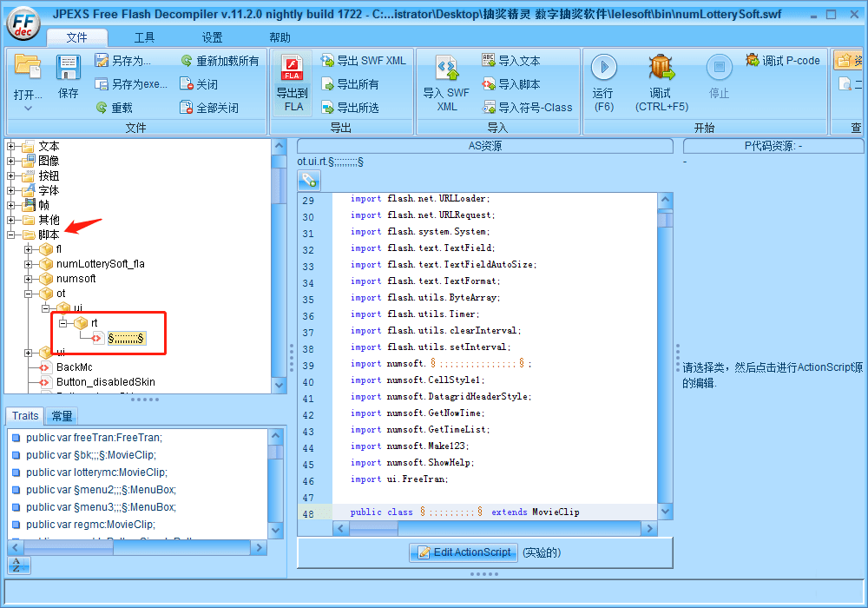The image size is (868, 608).
Task: Select trait public var regmc:MovieClip
Action: click(90, 525)
